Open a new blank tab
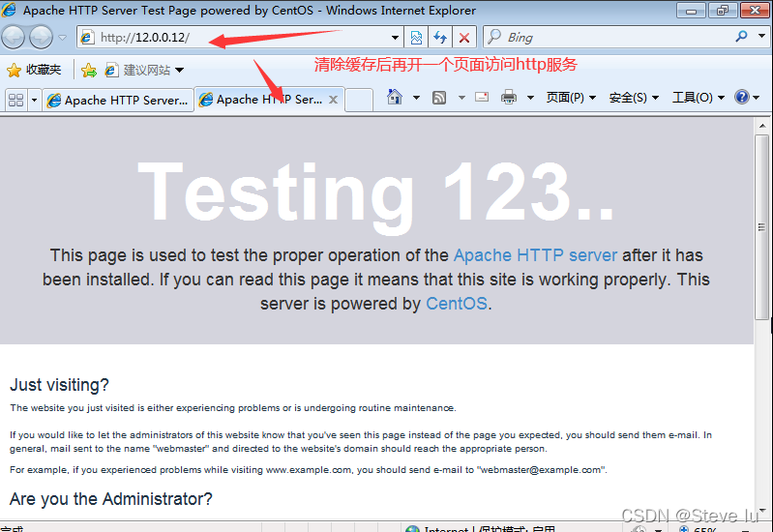Image resolution: width=773 pixels, height=532 pixels. point(358,100)
